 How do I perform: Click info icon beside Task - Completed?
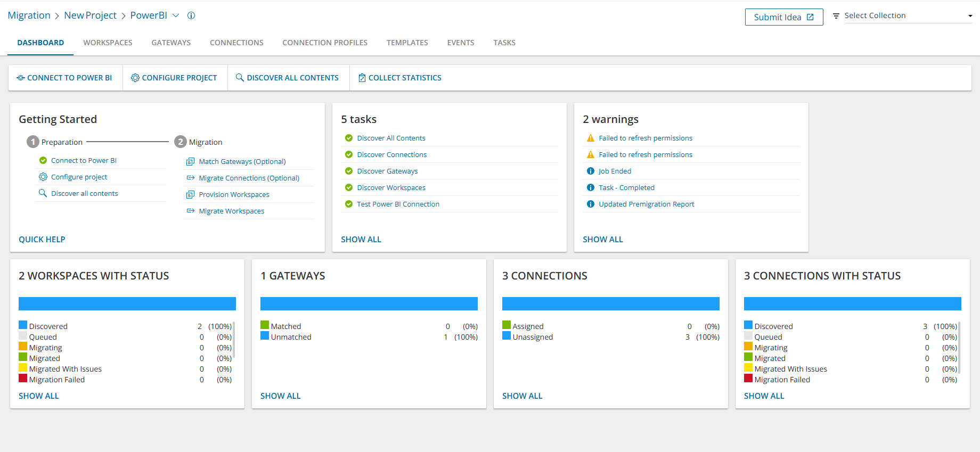[x=591, y=187]
